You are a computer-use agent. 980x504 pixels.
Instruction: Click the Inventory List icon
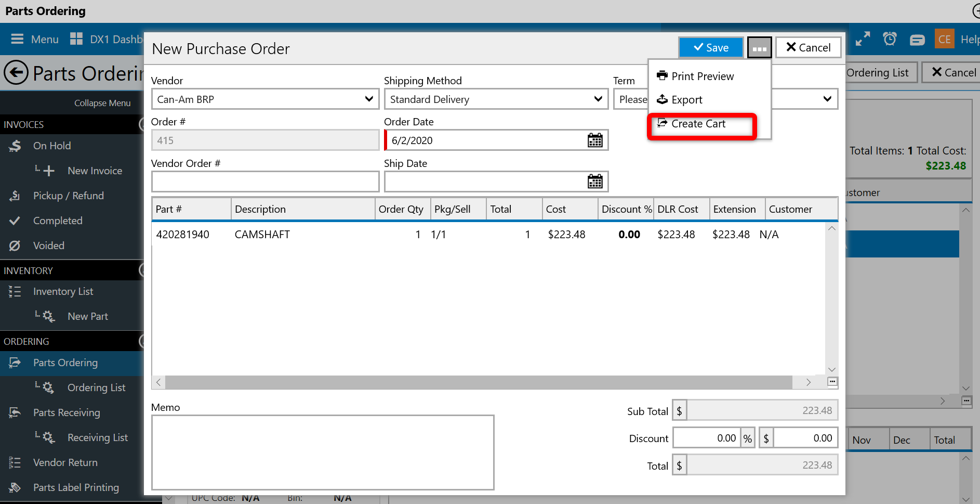click(x=15, y=291)
